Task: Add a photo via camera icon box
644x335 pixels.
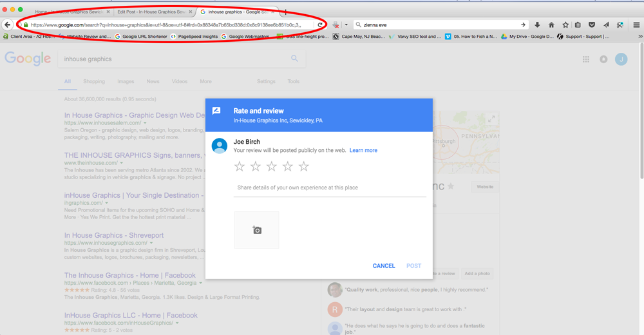Action: click(x=257, y=230)
